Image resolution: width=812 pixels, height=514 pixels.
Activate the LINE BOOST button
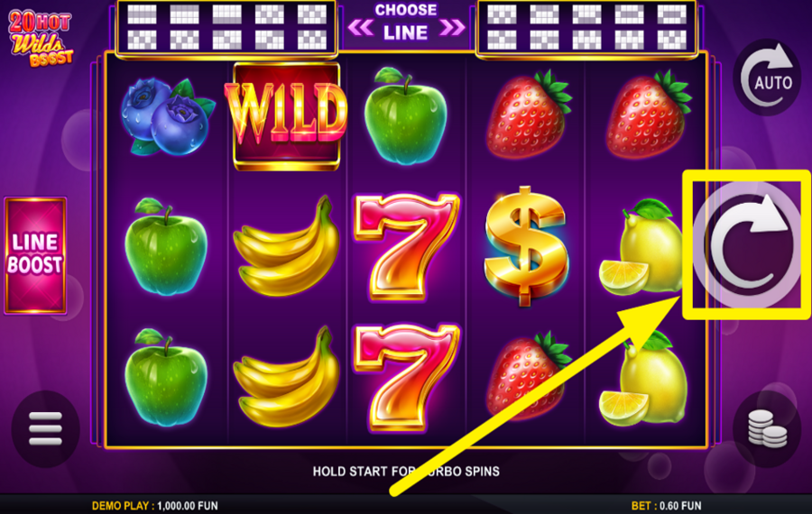(35, 255)
